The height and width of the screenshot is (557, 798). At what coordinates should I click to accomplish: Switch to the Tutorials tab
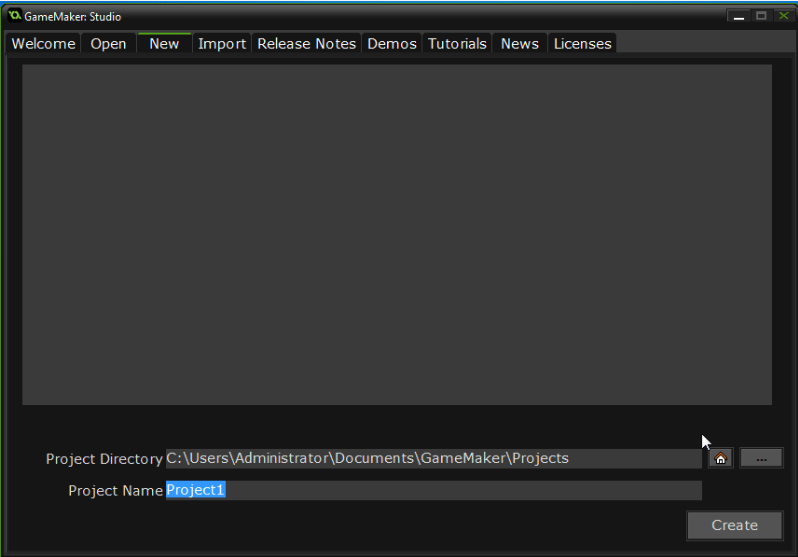pos(457,44)
